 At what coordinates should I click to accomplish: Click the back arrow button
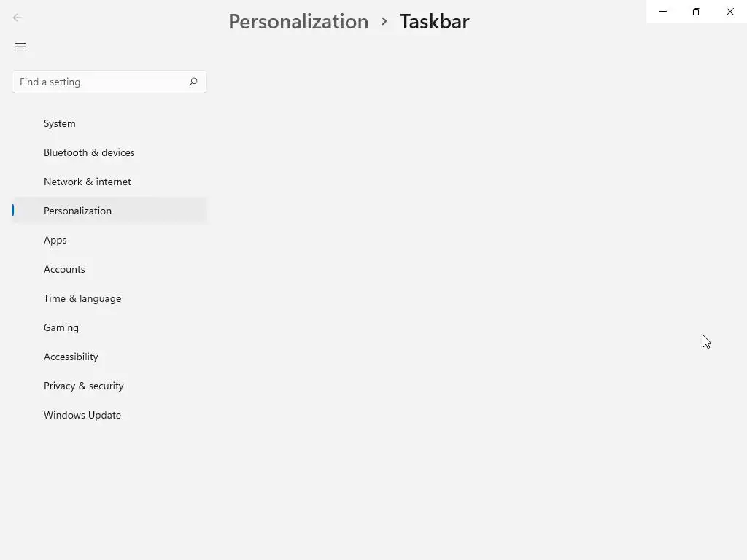click(18, 17)
